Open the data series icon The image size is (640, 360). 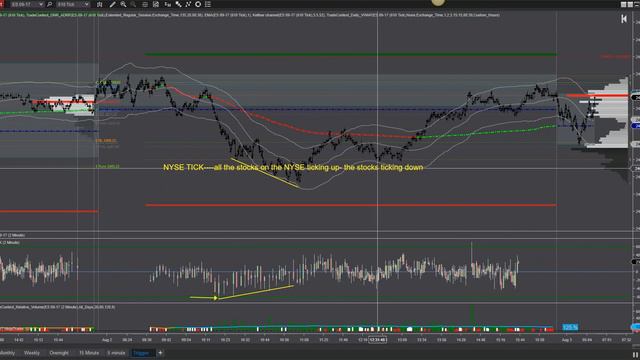click(145, 4)
